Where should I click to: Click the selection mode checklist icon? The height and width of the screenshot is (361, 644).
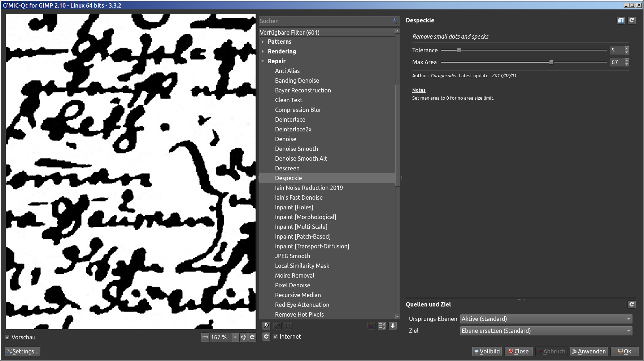point(382,326)
